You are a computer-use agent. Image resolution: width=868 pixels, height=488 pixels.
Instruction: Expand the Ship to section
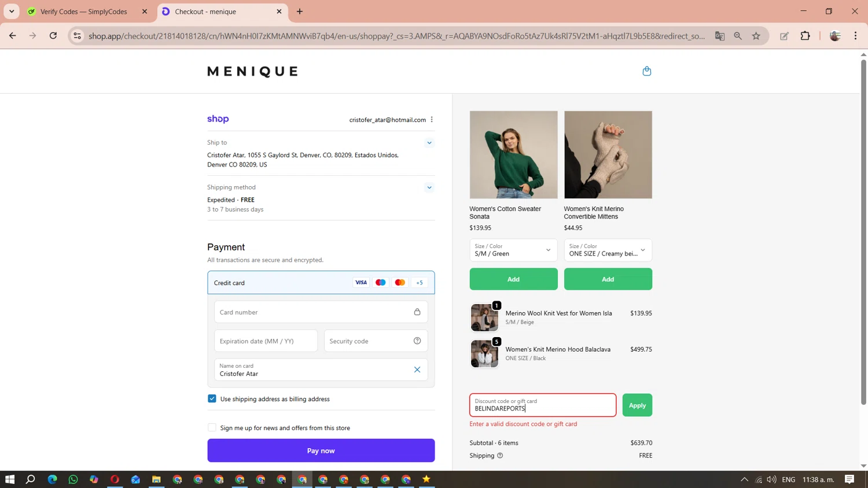tap(429, 143)
